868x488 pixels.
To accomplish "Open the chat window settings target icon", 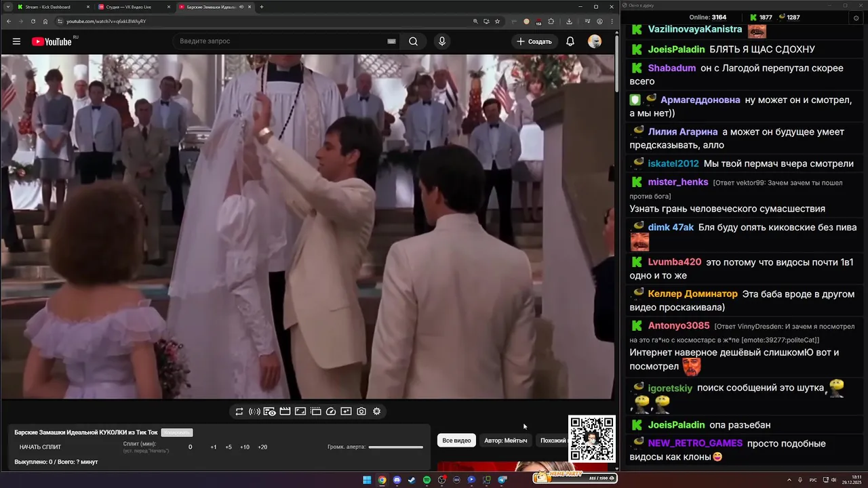I will 855,18.
